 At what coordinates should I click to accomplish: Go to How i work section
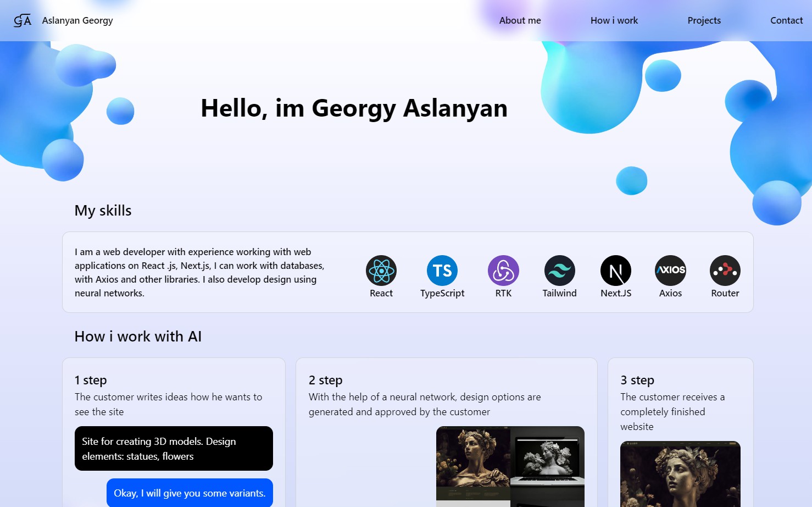[614, 20]
